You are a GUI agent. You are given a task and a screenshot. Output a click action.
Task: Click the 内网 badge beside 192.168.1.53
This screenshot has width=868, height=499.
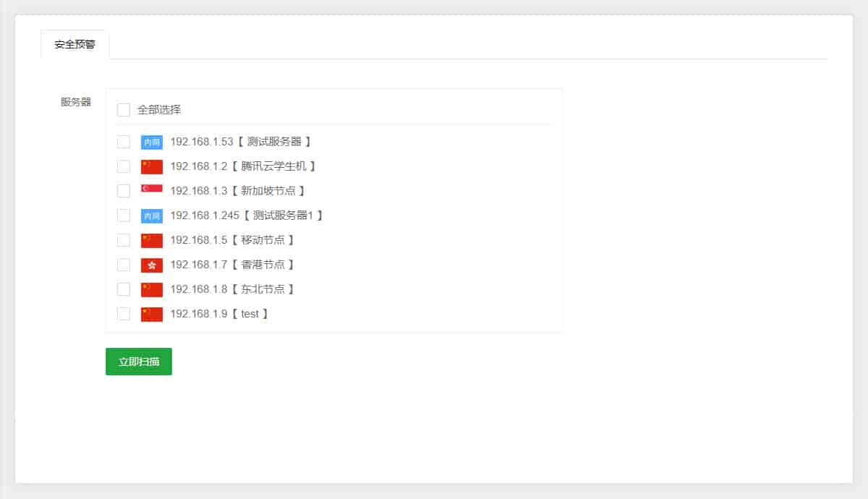point(152,142)
